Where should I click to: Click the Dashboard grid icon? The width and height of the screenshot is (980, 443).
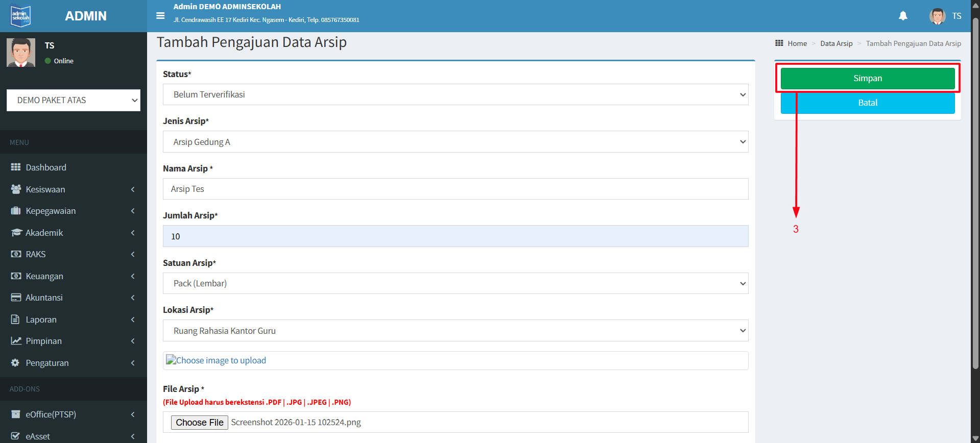[x=16, y=167]
